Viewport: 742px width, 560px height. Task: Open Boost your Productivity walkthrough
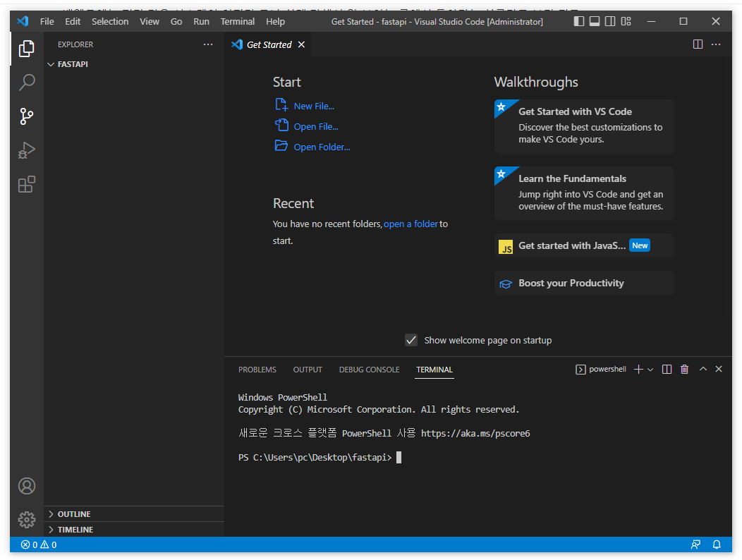[x=584, y=283]
